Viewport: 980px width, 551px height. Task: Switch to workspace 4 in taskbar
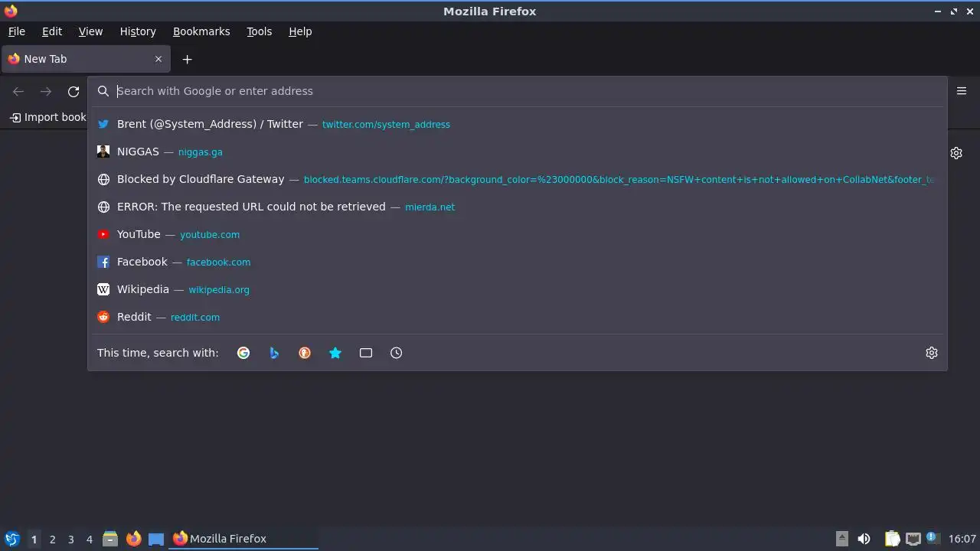pyautogui.click(x=89, y=539)
